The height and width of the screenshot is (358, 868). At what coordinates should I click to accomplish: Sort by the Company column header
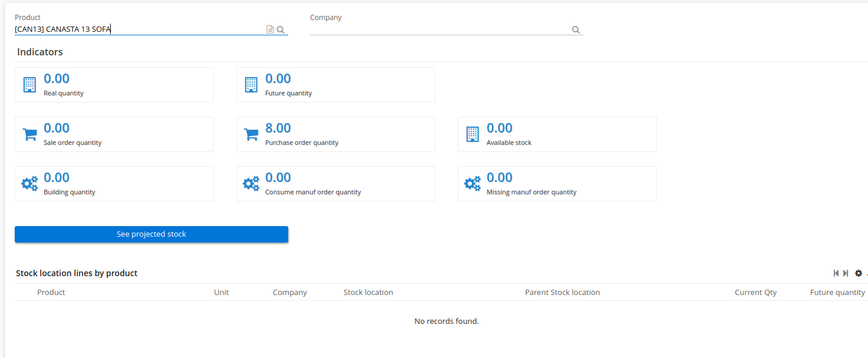coord(290,292)
